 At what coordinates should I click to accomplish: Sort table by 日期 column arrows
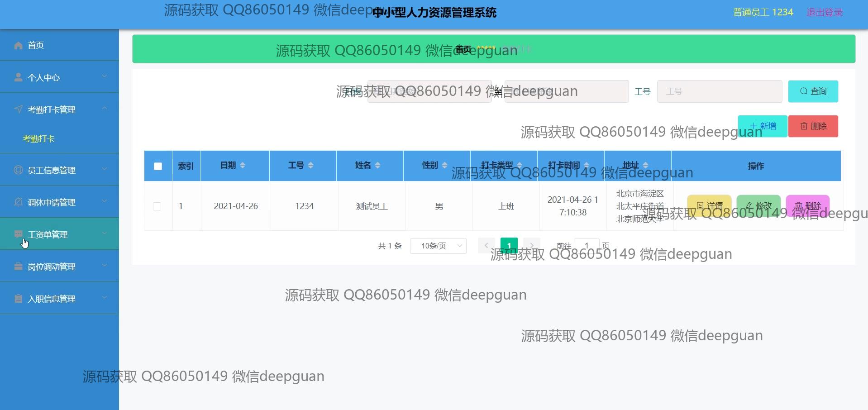coord(243,166)
